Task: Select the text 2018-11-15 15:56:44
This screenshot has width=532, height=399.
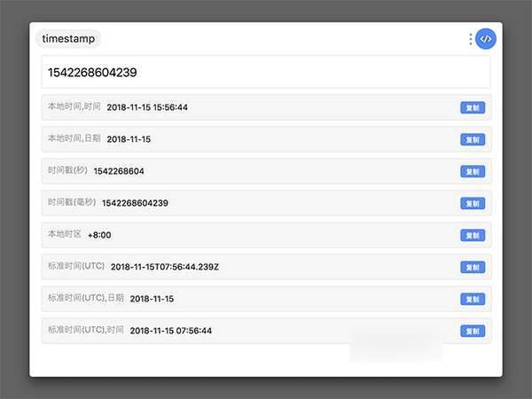Action: tap(147, 107)
